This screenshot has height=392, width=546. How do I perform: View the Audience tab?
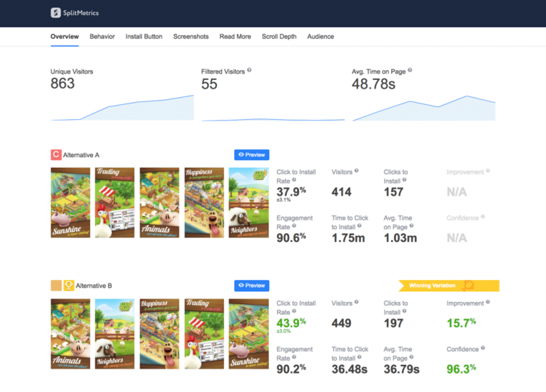tap(321, 37)
